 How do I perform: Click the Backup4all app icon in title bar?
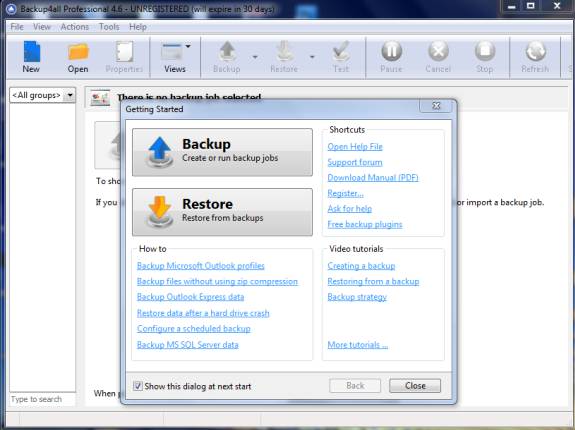11,8
